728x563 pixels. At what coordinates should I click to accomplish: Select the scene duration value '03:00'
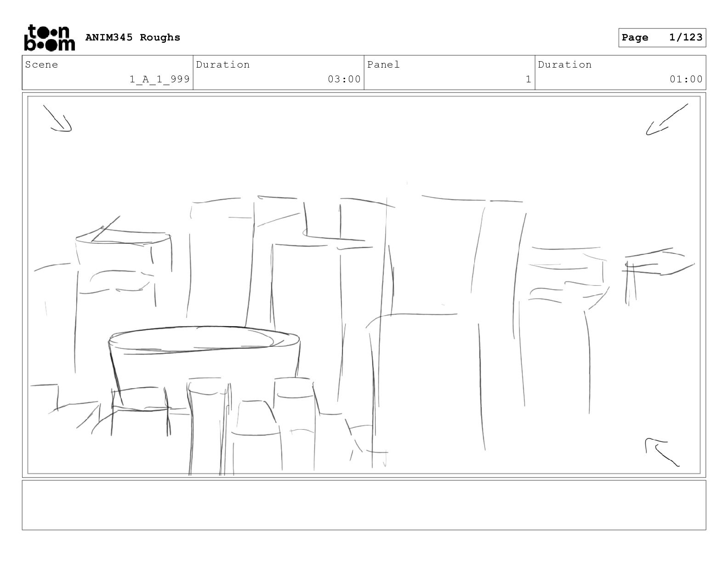click(x=344, y=79)
